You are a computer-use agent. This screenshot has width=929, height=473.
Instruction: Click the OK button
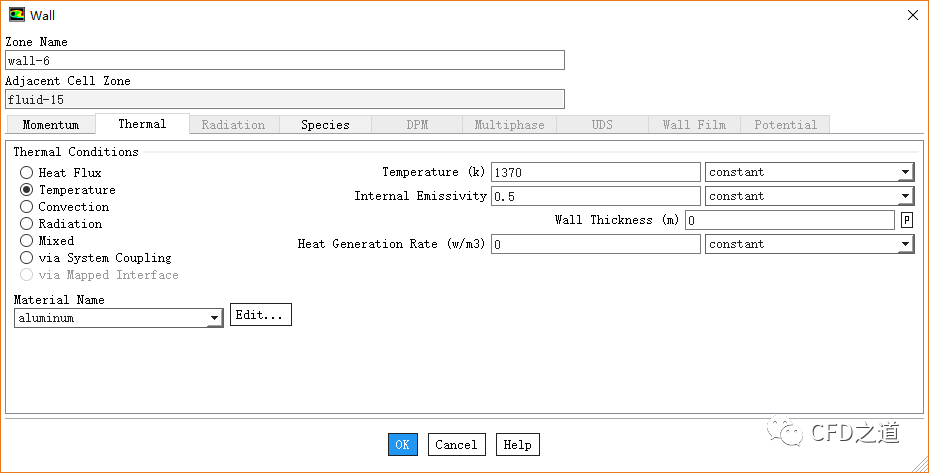click(402, 445)
